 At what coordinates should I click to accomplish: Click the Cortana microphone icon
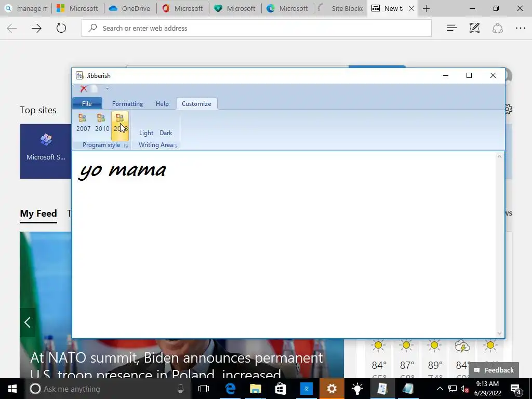point(180,389)
